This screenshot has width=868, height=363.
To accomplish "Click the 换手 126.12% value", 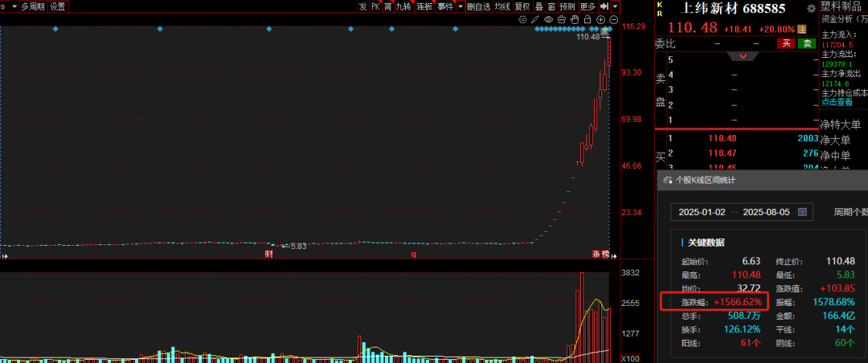I will [742, 329].
